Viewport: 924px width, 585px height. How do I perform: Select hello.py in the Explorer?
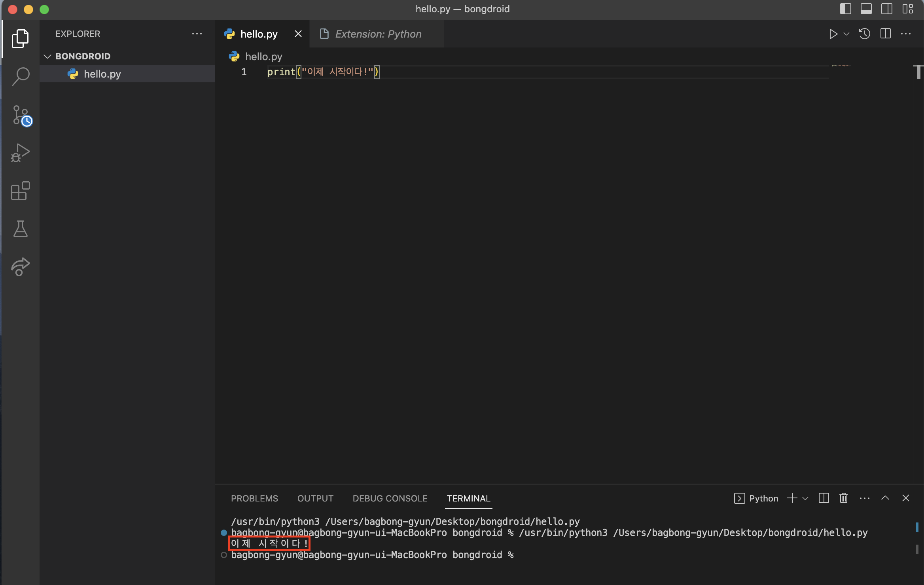click(x=102, y=74)
